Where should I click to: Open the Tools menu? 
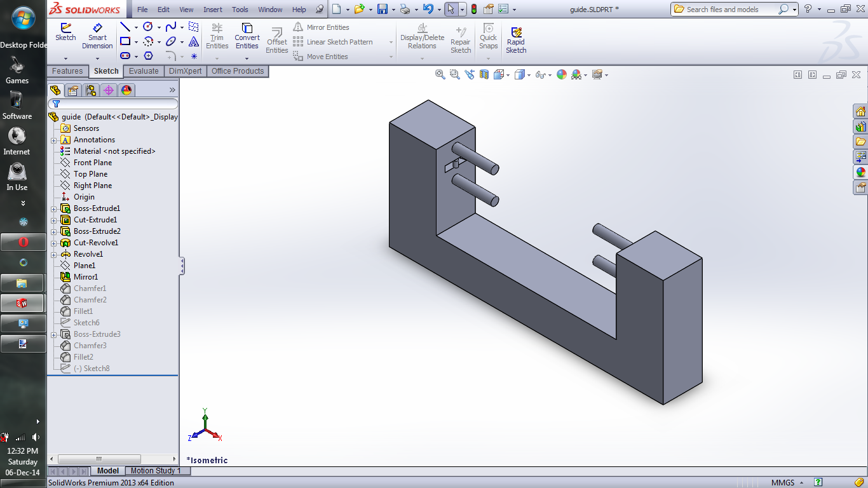(240, 10)
